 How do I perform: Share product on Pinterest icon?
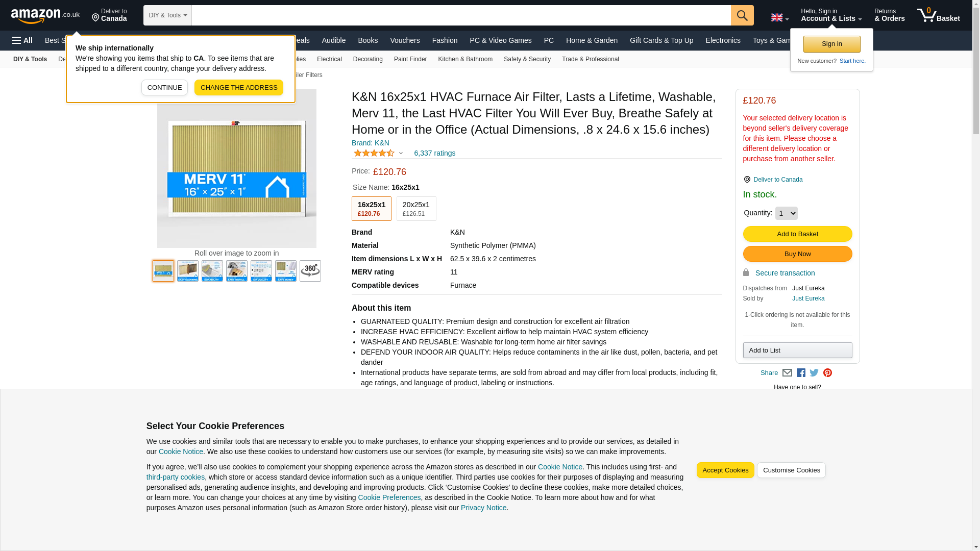coord(827,373)
